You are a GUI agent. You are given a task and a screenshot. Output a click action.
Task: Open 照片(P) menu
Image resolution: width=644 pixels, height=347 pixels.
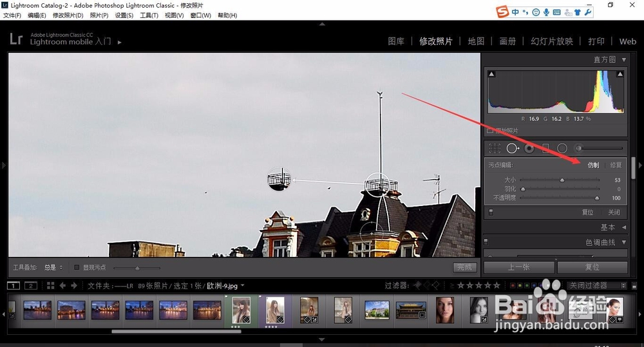click(x=99, y=15)
